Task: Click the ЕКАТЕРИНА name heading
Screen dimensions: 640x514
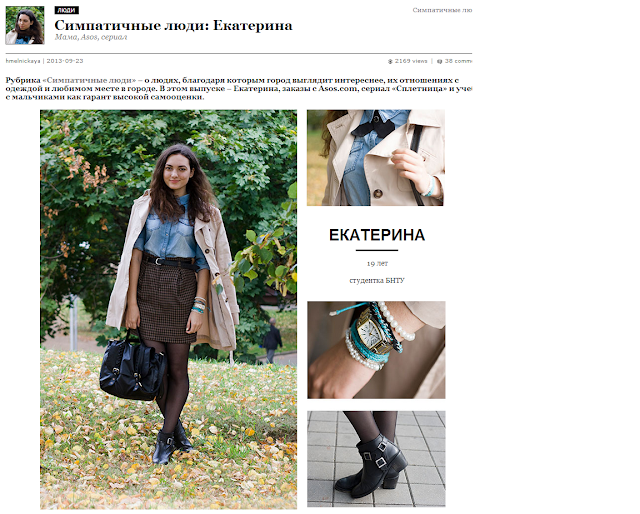Action: [x=377, y=235]
